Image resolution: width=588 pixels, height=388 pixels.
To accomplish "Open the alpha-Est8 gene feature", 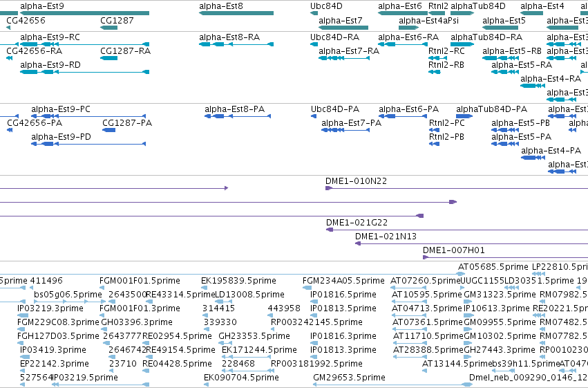I will coord(236,13).
